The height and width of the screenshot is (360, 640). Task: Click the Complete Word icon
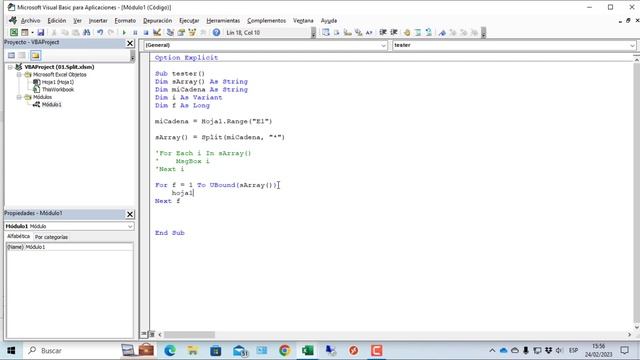(x=369, y=32)
